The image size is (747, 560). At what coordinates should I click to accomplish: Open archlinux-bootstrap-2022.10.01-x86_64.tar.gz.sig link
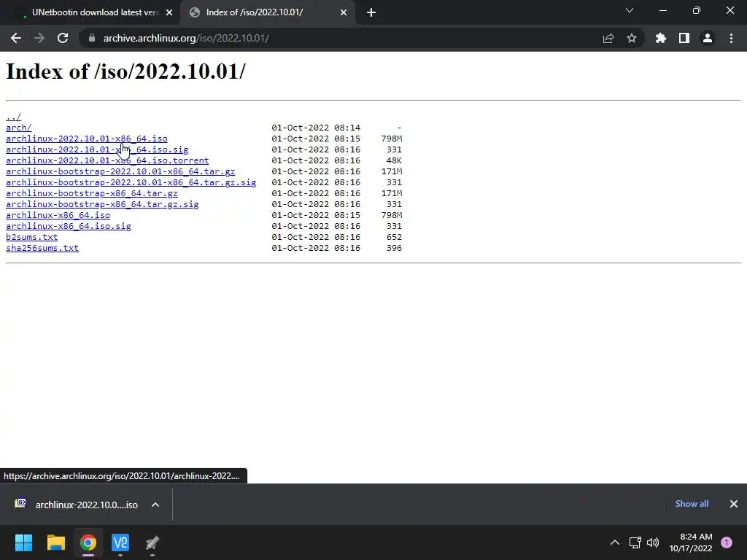pyautogui.click(x=131, y=182)
